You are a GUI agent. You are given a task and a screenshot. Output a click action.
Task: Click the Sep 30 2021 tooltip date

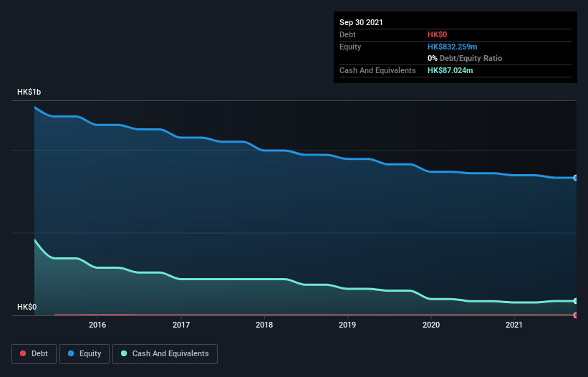(361, 22)
